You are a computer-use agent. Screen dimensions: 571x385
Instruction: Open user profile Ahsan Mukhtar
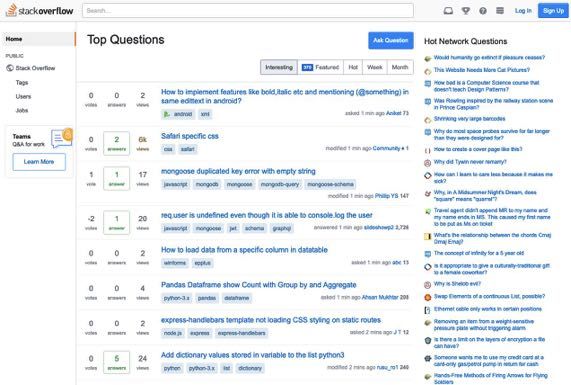pyautogui.click(x=380, y=297)
